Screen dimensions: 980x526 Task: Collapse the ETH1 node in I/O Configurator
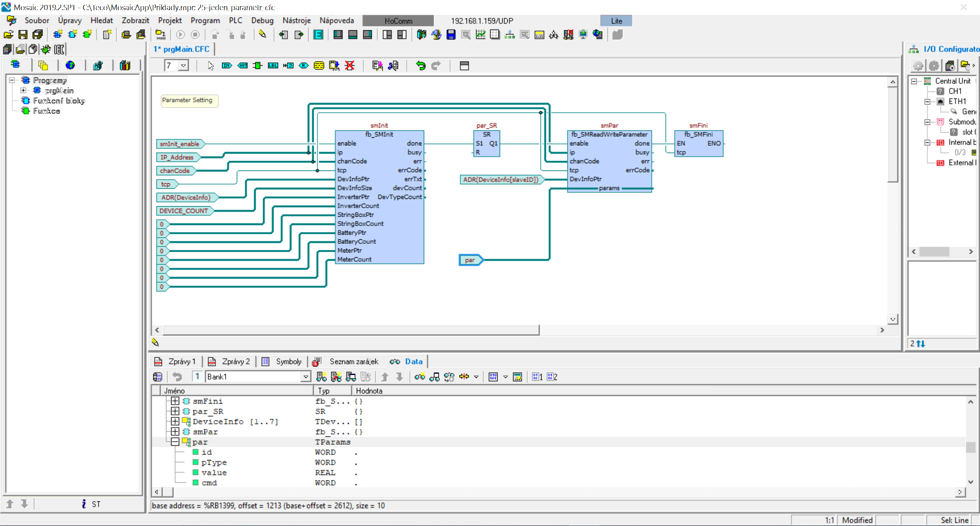pos(927,102)
